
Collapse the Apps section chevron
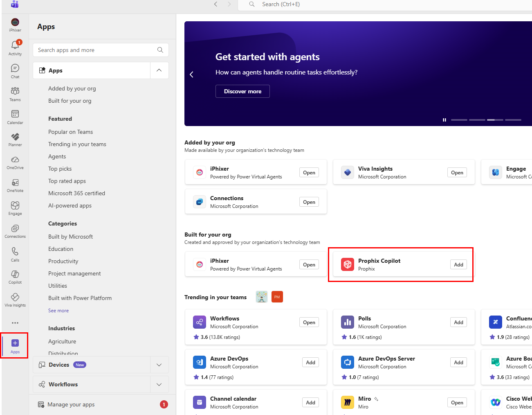[x=159, y=70]
